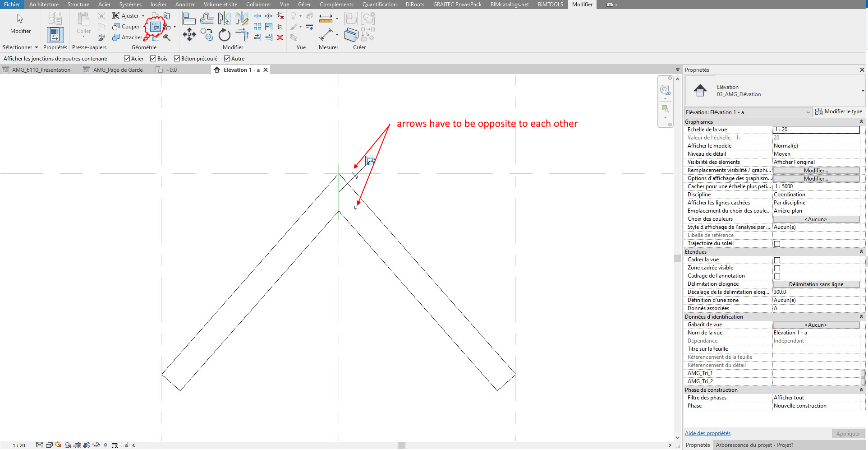The height and width of the screenshot is (450, 868).
Task: Select the Déplacer (Move) tool
Action: point(189,35)
